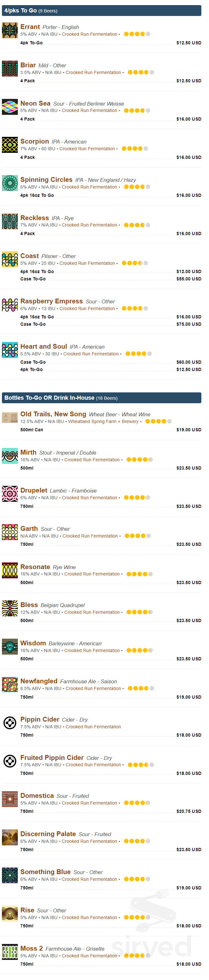Open the Raspberry Empress beer link
Image resolution: width=209 pixels, height=980 pixels.
(x=51, y=301)
